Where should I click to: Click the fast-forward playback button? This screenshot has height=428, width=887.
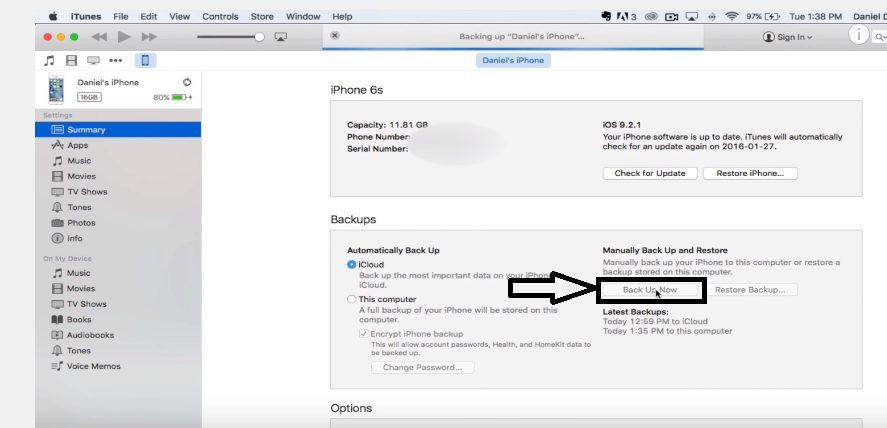pyautogui.click(x=149, y=37)
